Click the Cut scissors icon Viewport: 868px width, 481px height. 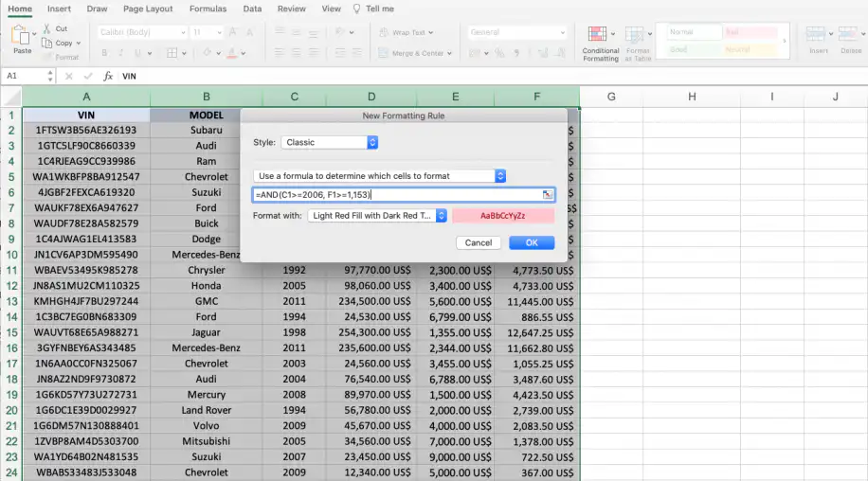[47, 28]
